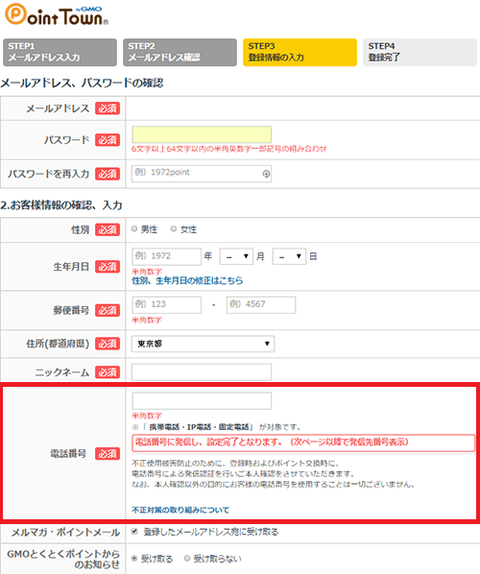This screenshot has width=480, height=574.
Task: Go to STEP2 メールアドレス確認 tab
Action: 180,52
